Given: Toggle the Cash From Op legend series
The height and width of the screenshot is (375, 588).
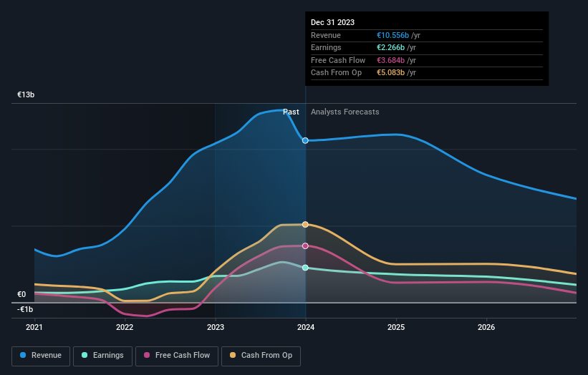Looking at the screenshot, I should coord(261,356).
